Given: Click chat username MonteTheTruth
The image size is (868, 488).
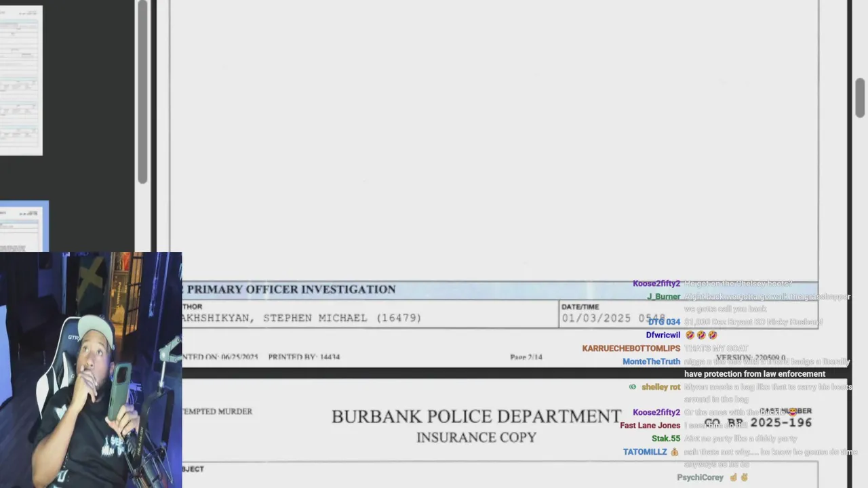Looking at the screenshot, I should coord(651,361).
